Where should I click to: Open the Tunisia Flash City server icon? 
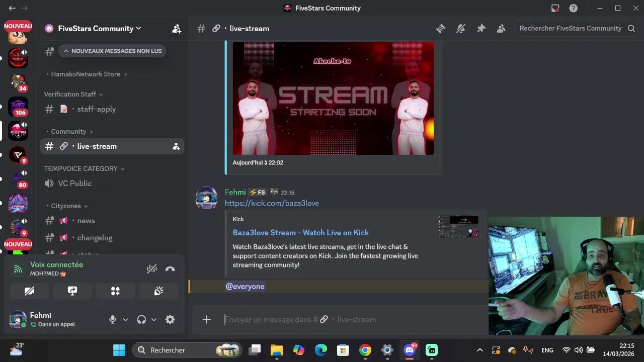tap(18, 203)
